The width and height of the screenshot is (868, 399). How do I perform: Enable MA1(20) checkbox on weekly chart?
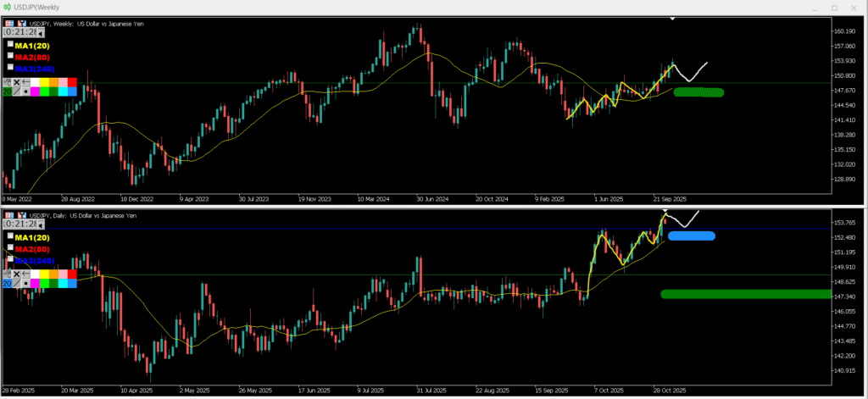coord(10,45)
